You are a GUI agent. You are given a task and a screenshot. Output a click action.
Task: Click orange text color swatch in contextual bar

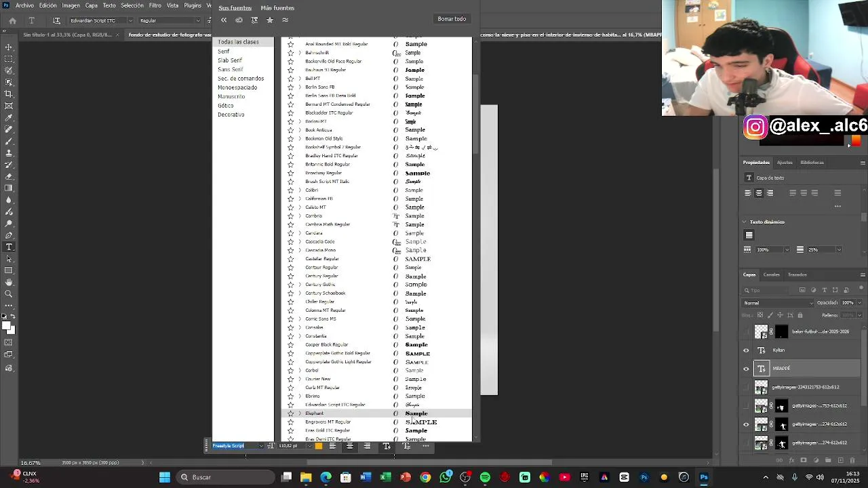[x=319, y=446]
